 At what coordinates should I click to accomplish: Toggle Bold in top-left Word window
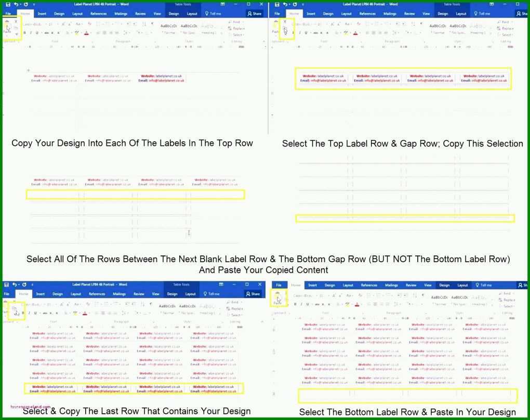[24, 33]
